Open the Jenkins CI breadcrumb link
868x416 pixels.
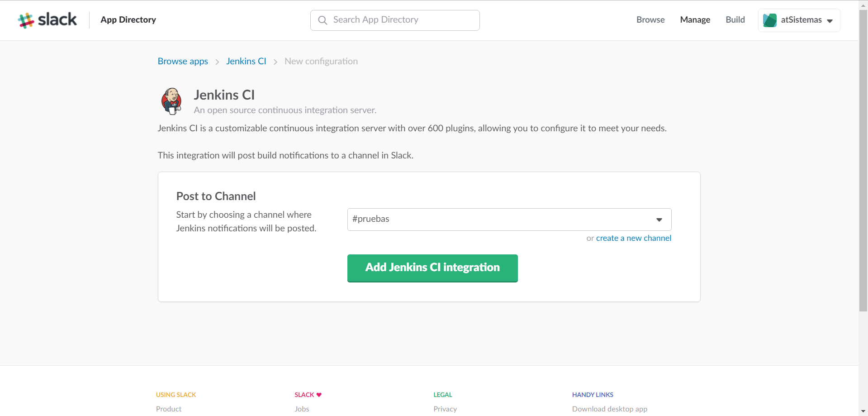(246, 61)
